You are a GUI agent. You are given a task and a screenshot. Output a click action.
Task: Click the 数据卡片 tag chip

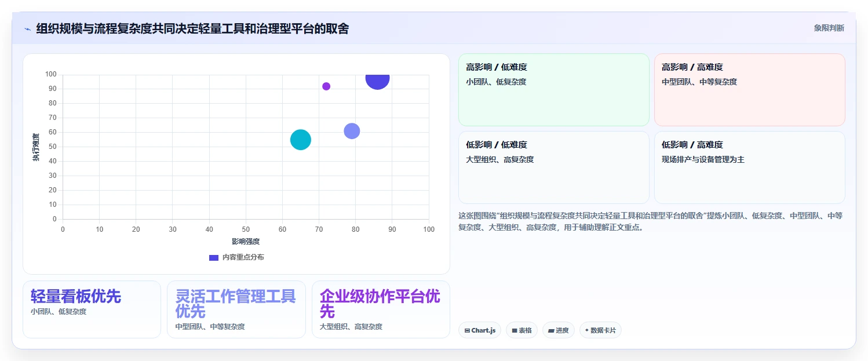click(x=600, y=330)
